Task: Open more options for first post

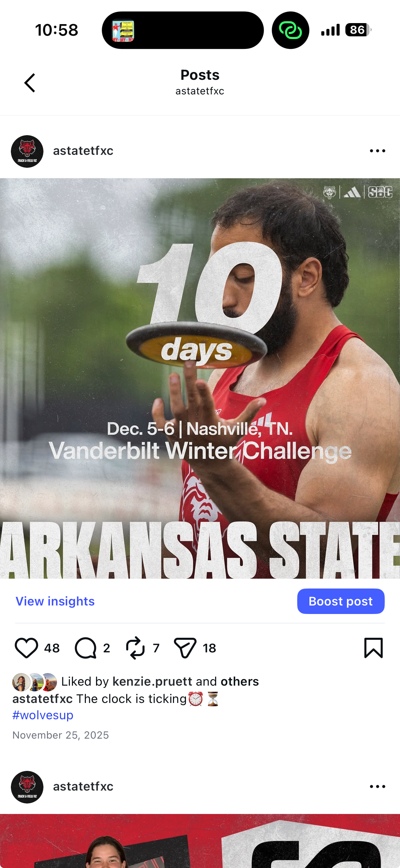Action: coord(377,151)
